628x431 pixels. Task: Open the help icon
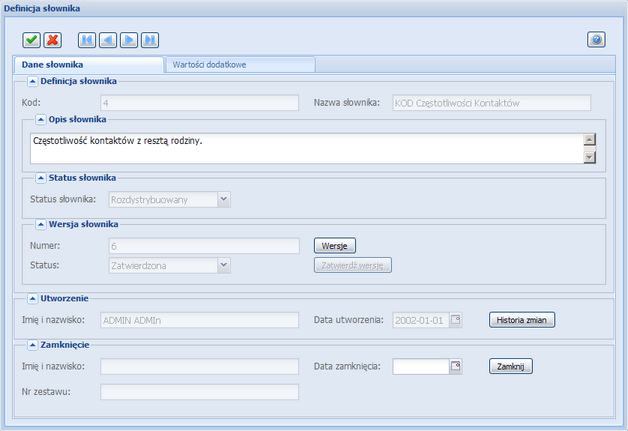point(596,40)
